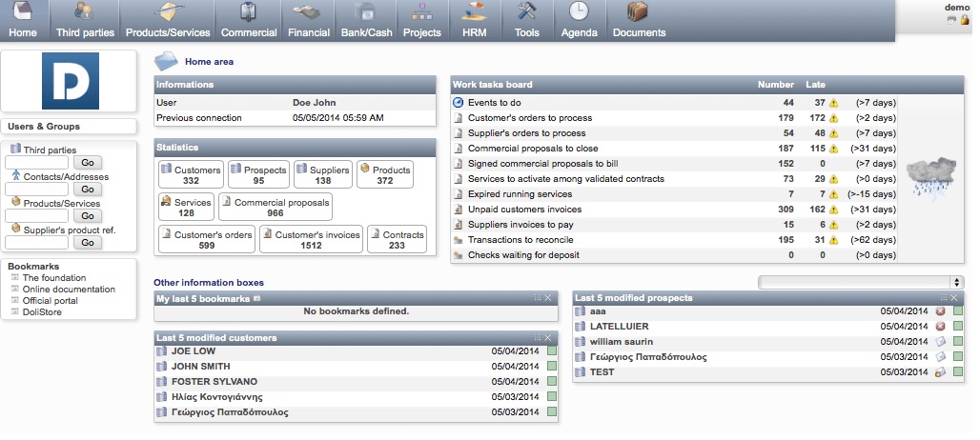The height and width of the screenshot is (440, 980).
Task: Open The foundation bookmark
Action: point(54,278)
